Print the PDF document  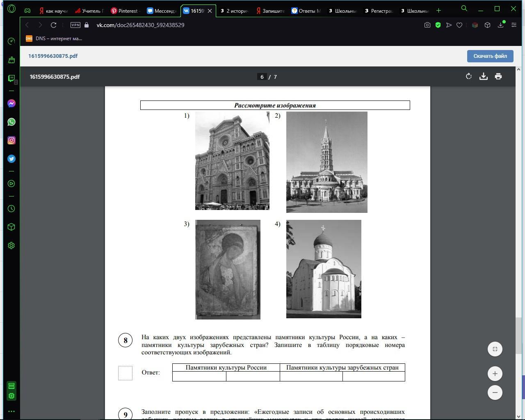click(498, 76)
